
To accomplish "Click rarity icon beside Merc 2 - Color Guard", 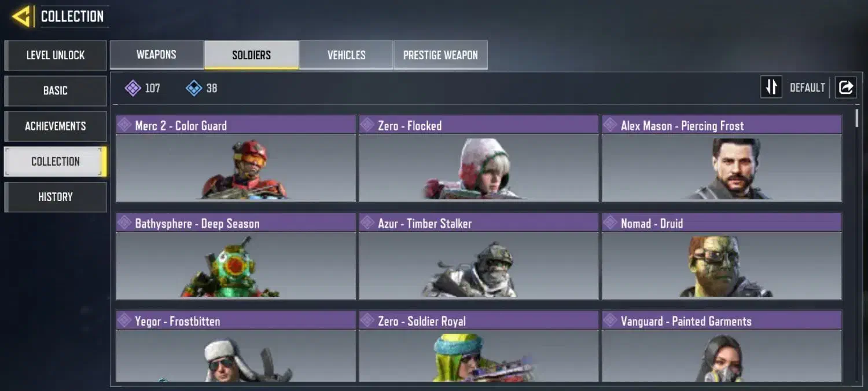I will [x=124, y=125].
